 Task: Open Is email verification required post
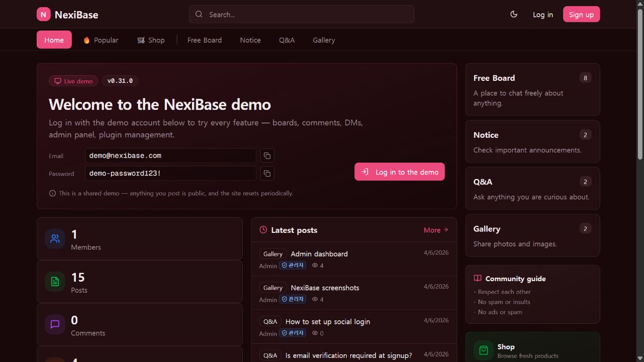349,355
